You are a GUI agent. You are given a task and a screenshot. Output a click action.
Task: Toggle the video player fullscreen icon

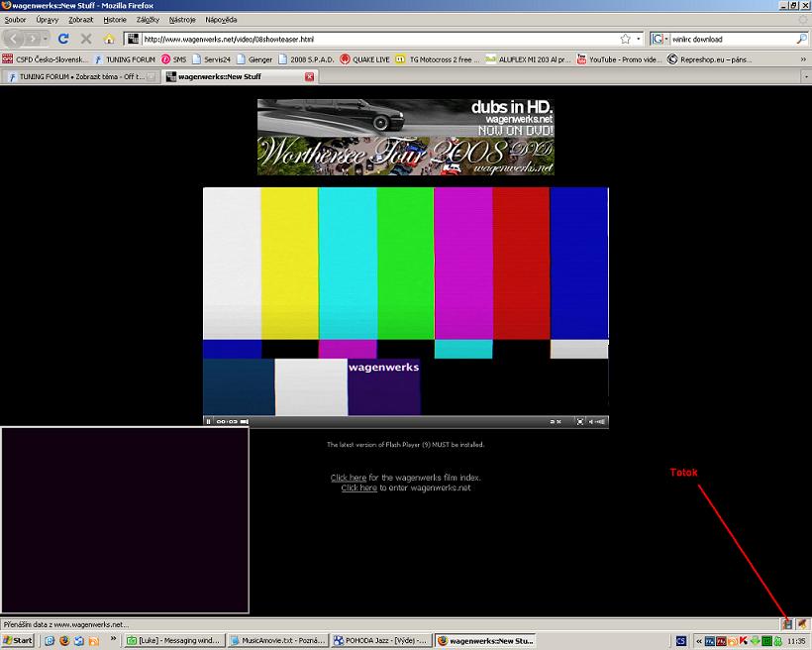pyautogui.click(x=580, y=421)
